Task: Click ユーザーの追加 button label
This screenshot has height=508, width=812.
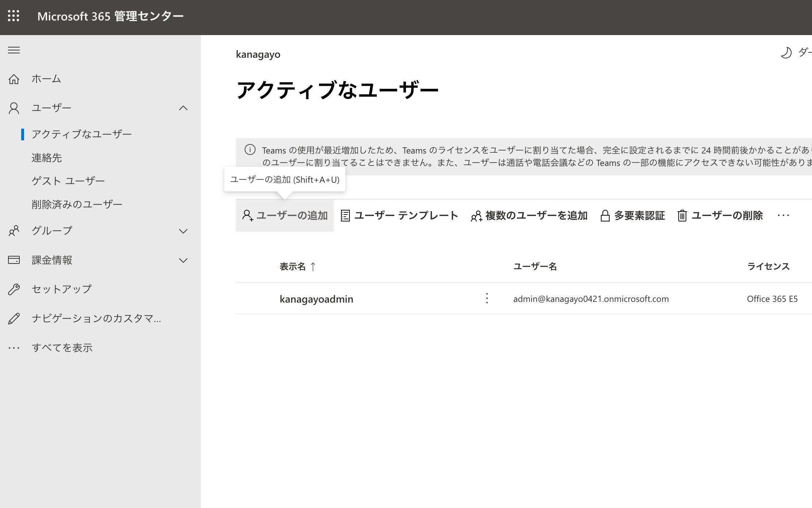Action: (x=292, y=216)
